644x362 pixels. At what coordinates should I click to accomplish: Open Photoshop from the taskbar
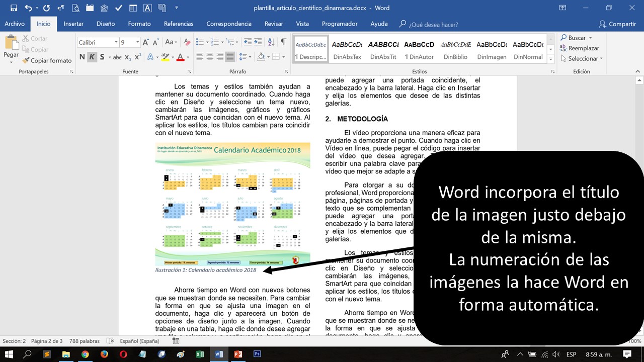pos(257,354)
